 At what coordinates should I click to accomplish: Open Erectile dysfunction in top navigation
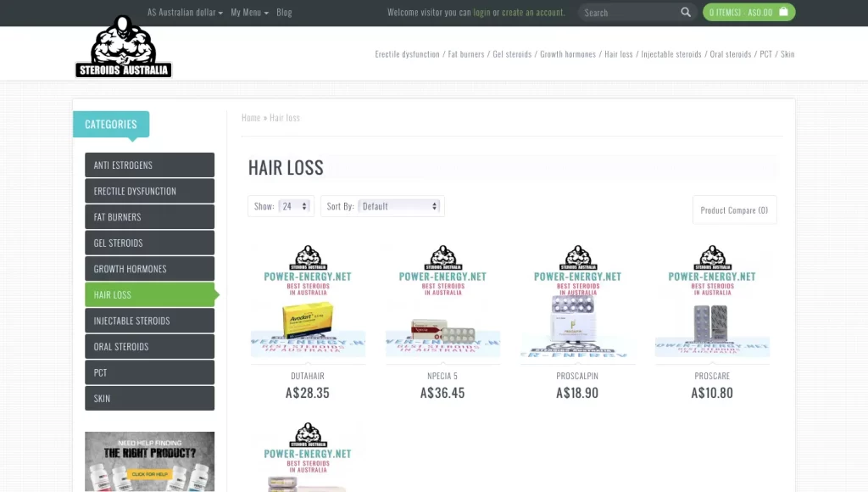408,54
